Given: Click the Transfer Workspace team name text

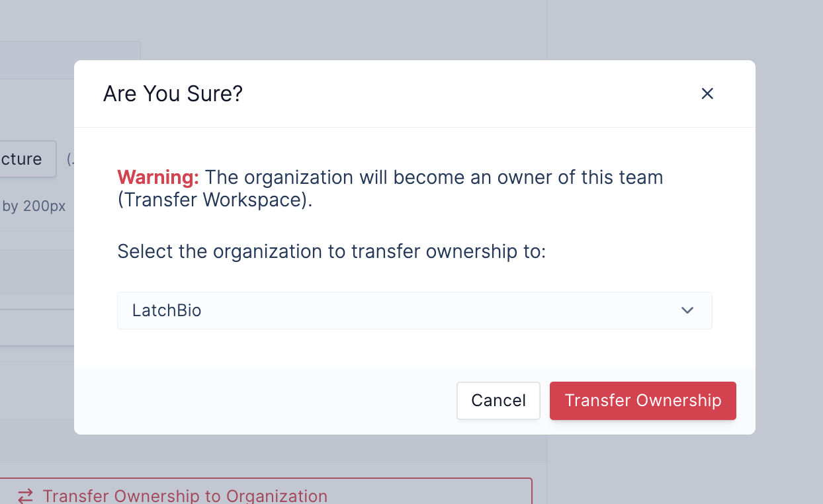Looking at the screenshot, I should [x=214, y=200].
